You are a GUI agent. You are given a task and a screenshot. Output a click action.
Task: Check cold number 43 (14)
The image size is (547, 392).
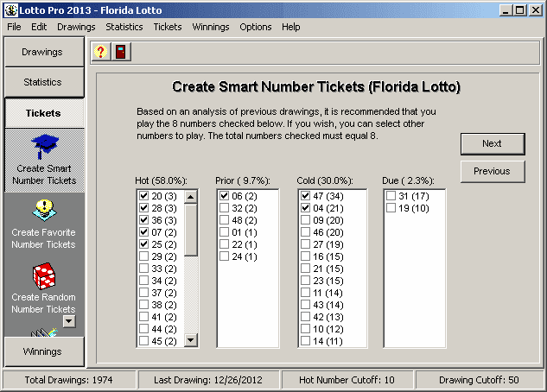coord(306,305)
